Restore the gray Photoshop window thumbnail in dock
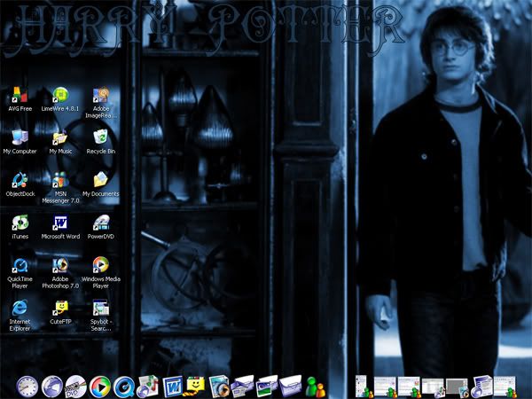Screen dimensions: 532x399 click(x=457, y=387)
